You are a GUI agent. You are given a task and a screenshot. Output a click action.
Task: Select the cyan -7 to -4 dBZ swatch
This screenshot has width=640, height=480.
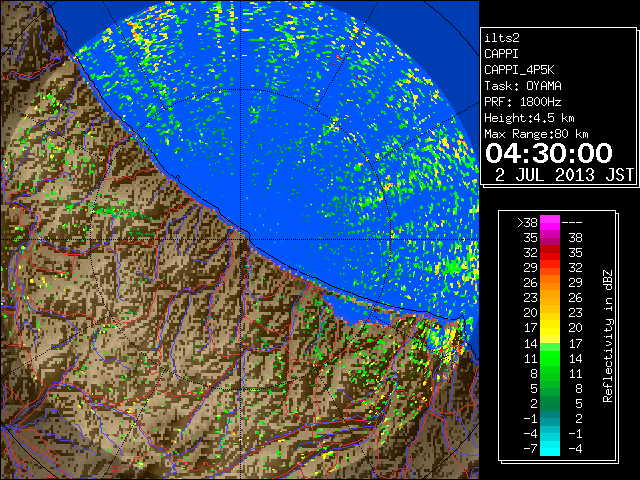point(550,448)
